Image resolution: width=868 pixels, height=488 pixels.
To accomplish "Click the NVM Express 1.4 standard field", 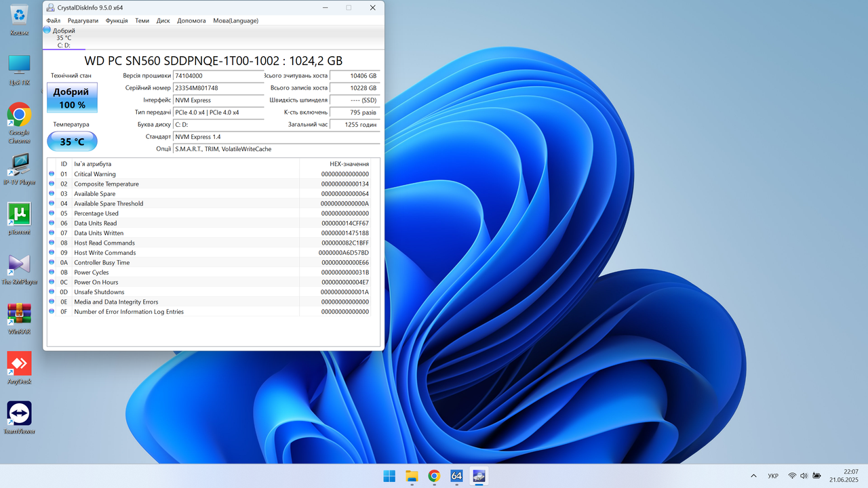I will tap(277, 137).
